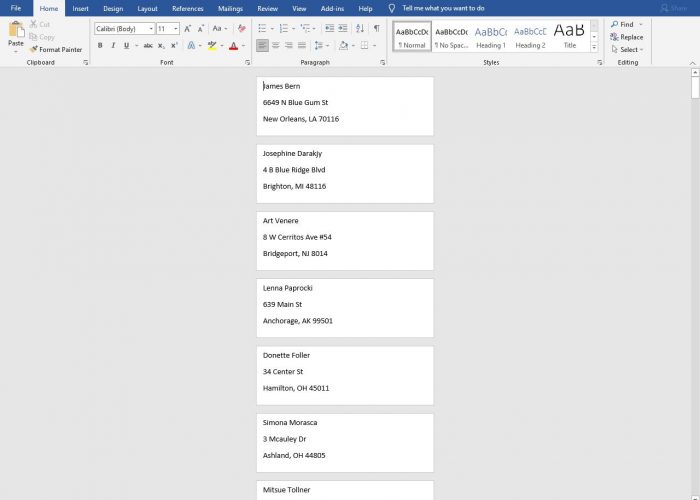Click the Josephine Darakjy label text
The height and width of the screenshot is (500, 700).
[x=292, y=153]
